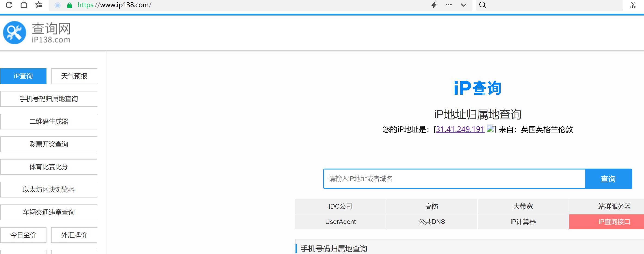This screenshot has width=644, height=254.
Task: Click the broken image icon beside IP address
Action: (490, 129)
